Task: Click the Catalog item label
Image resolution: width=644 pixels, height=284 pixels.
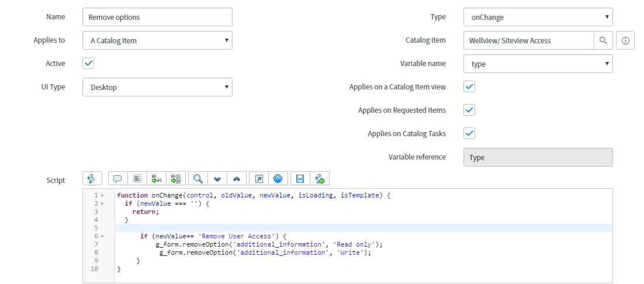Action: 425,40
